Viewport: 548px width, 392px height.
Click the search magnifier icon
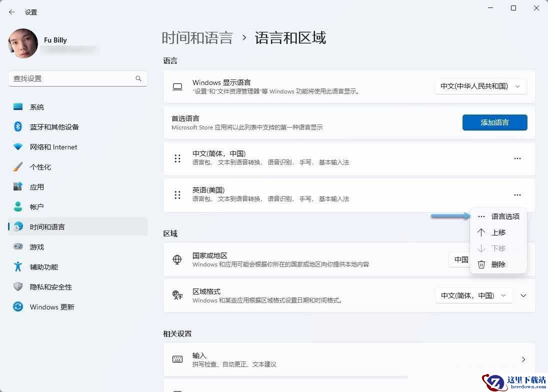tap(138, 78)
